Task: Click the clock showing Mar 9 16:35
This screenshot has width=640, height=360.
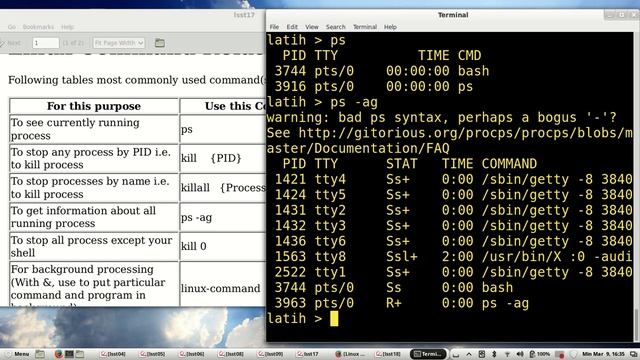Action: point(603,354)
